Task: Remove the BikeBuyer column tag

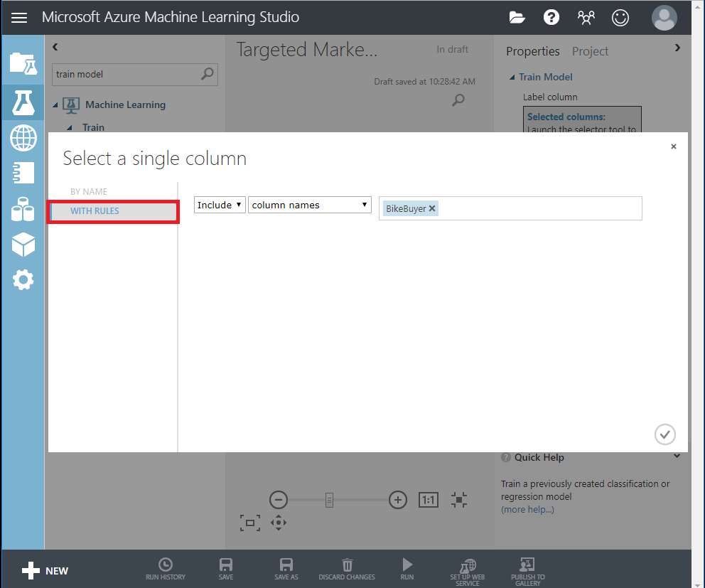Action: pos(432,208)
